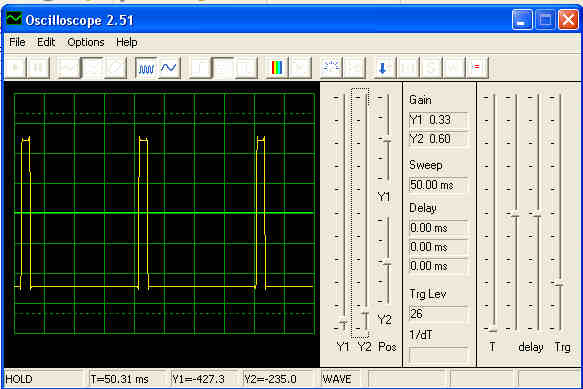The height and width of the screenshot is (389, 583).
Task: Click the Trg Lev field showing 26
Action: pyautogui.click(x=438, y=314)
